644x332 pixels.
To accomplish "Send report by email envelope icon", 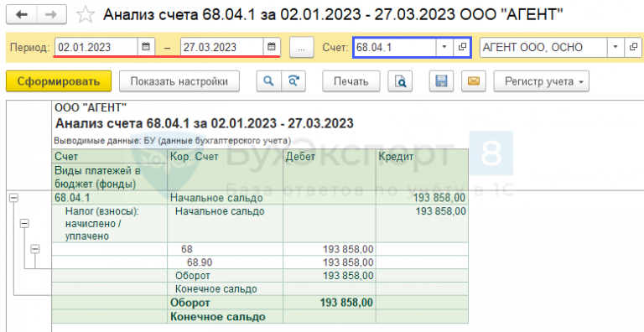I will [474, 81].
